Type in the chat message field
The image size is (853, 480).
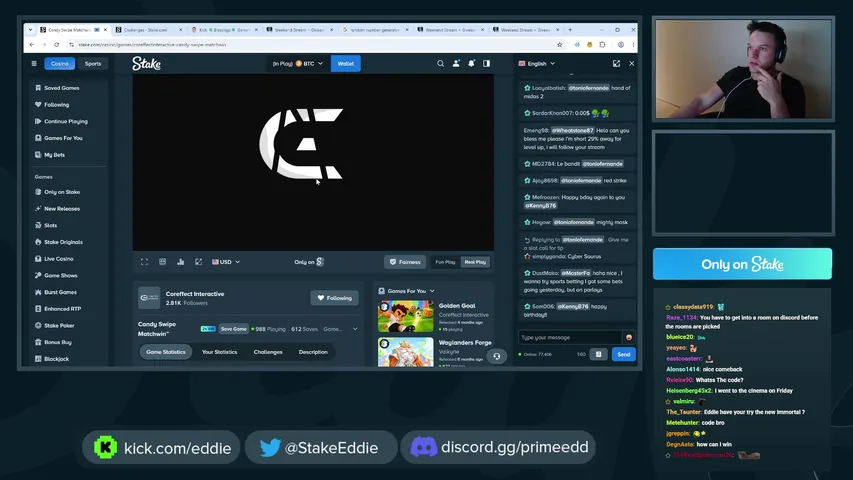tap(569, 337)
